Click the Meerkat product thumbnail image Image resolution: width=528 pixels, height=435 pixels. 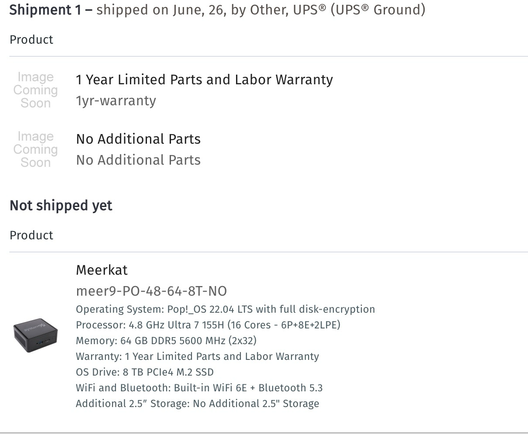pos(35,335)
